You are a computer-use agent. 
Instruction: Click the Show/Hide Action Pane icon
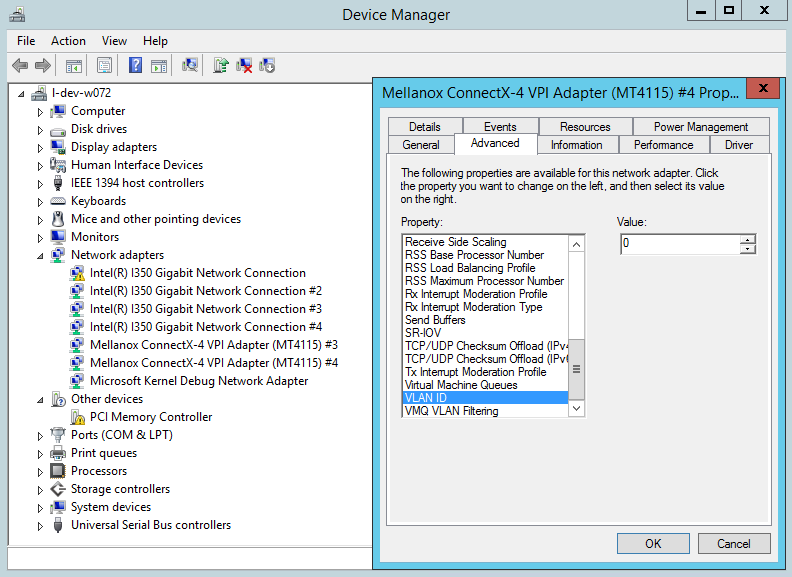pos(159,66)
